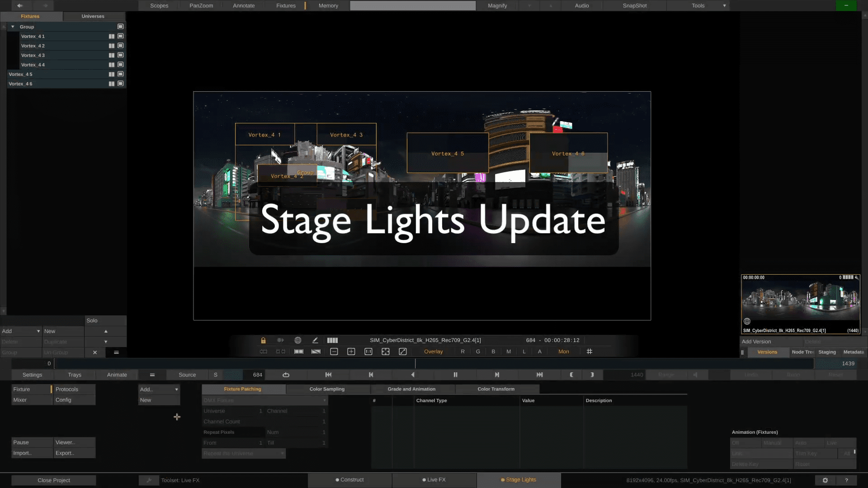Image resolution: width=868 pixels, height=488 pixels.
Task: Open the Color Sampling tab
Action: point(326,389)
